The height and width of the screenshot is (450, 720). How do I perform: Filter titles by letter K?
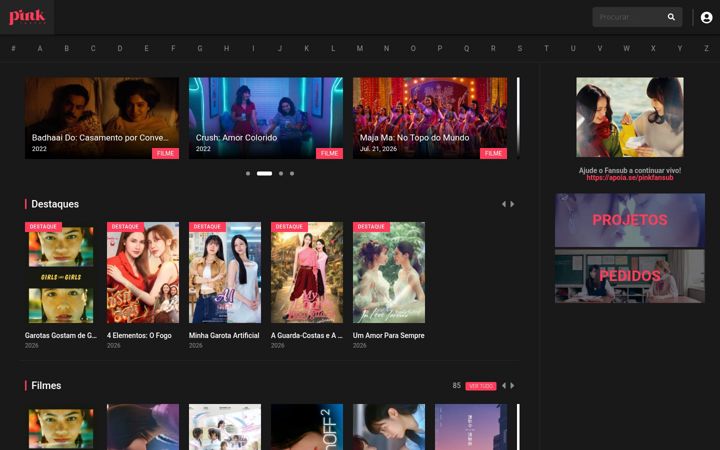click(x=307, y=48)
